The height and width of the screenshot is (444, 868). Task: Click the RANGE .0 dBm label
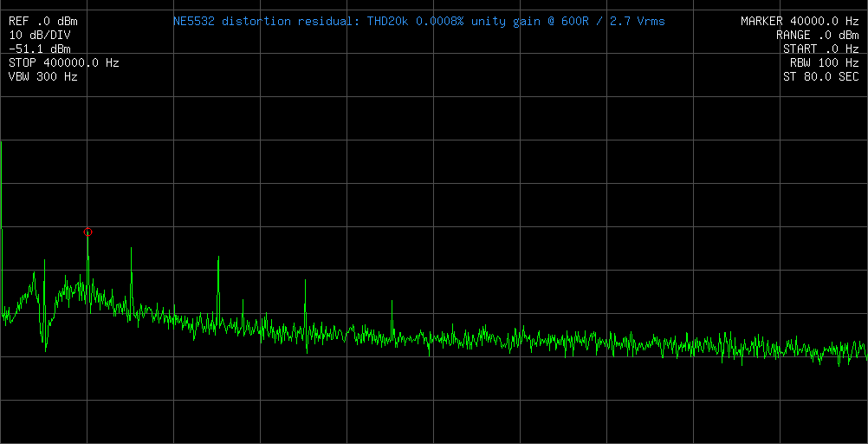tap(818, 36)
